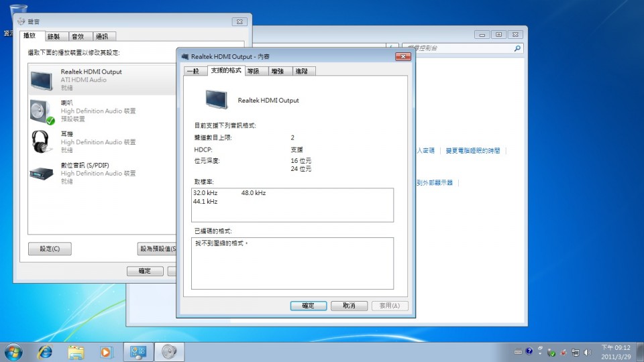Screen dimensions: 644x362
Task: Switch to Sound taskbar item
Action: pos(169,352)
